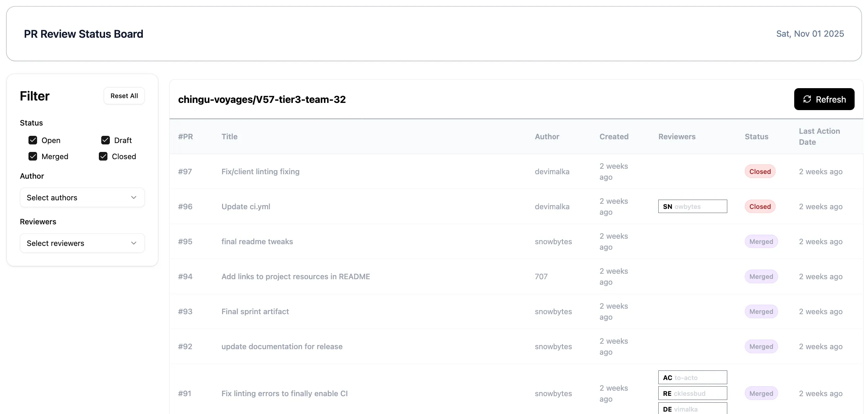This screenshot has height=414, width=868.
Task: Click the Merged status badge on PR #93
Action: pos(761,311)
